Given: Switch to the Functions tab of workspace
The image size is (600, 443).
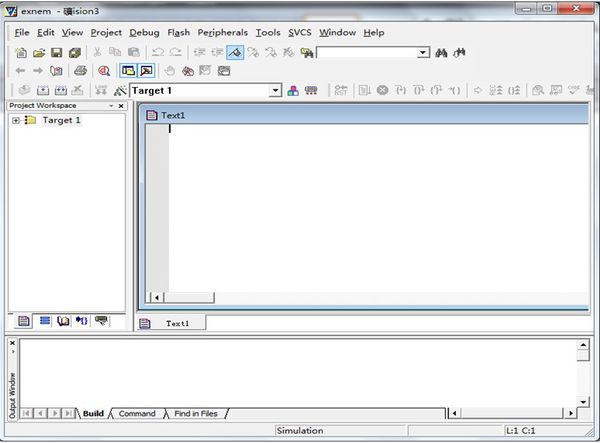Looking at the screenshot, I should tap(82, 321).
